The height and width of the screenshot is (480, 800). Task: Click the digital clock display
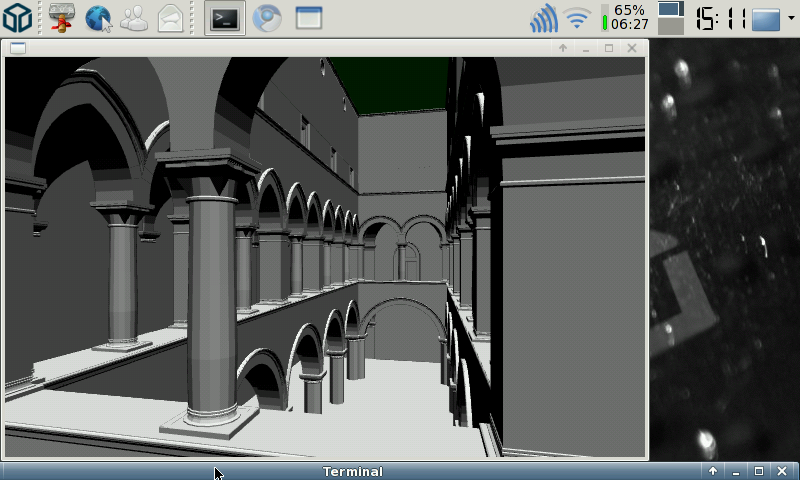pyautogui.click(x=720, y=18)
